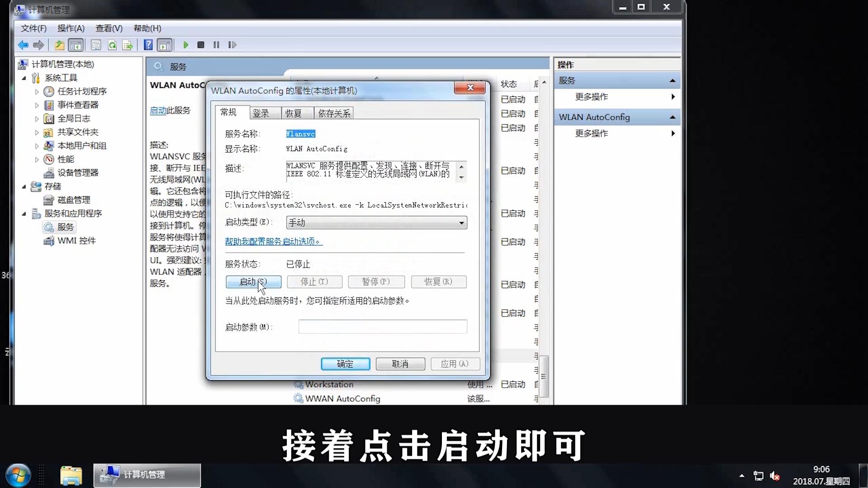Screen dimensions: 868x488
Task: Select 全局日志 in the tree
Action: tap(74, 118)
